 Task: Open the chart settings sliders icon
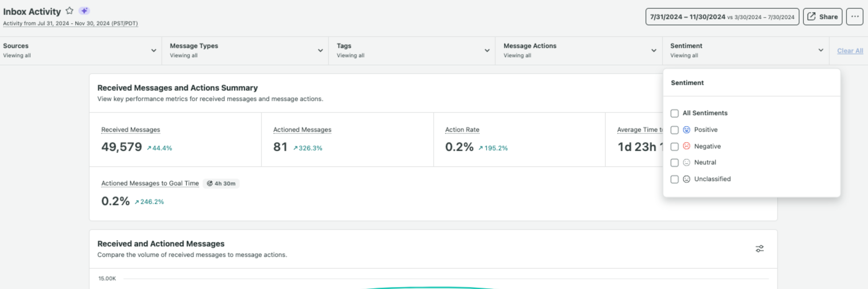[759, 249]
